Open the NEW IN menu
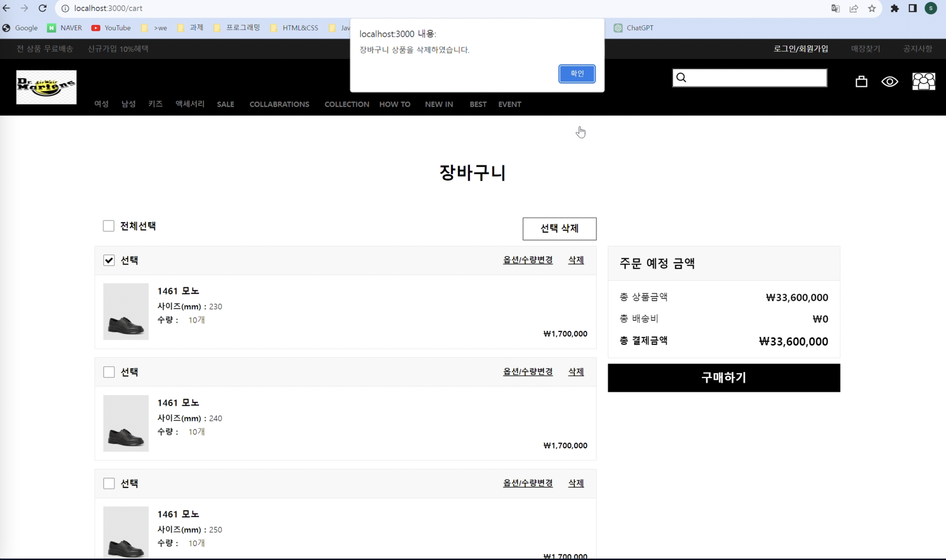 click(x=439, y=104)
